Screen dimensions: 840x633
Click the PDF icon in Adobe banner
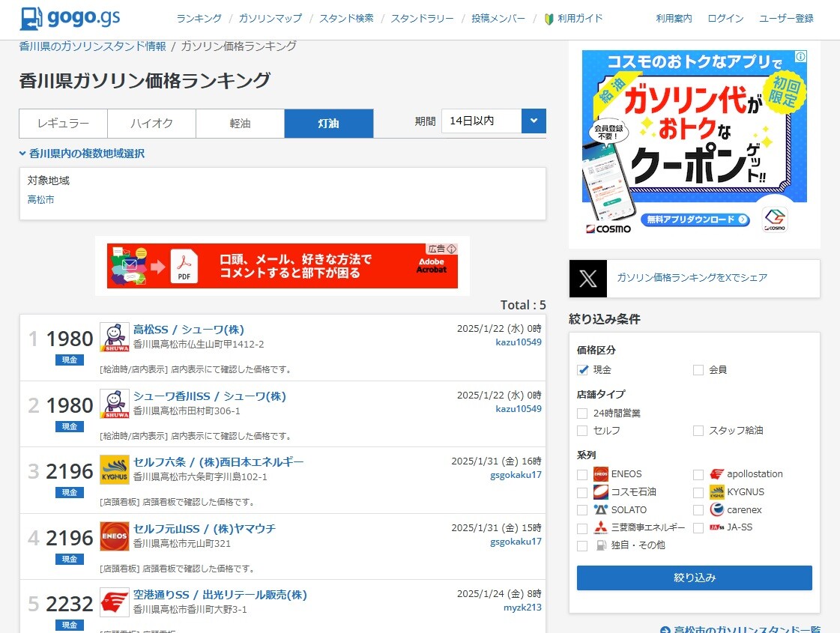coord(184,266)
